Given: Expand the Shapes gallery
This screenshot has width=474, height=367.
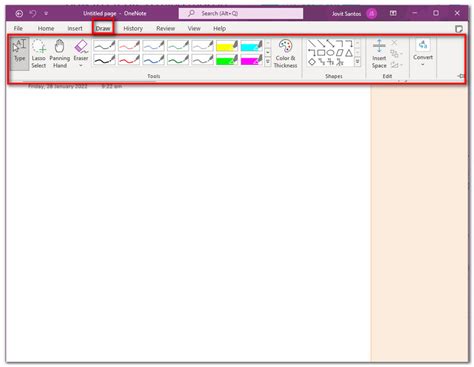Looking at the screenshot, I should click(357, 62).
